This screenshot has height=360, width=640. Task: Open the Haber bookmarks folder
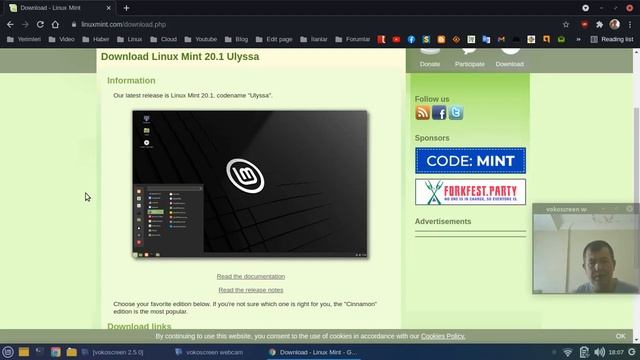click(x=96, y=39)
